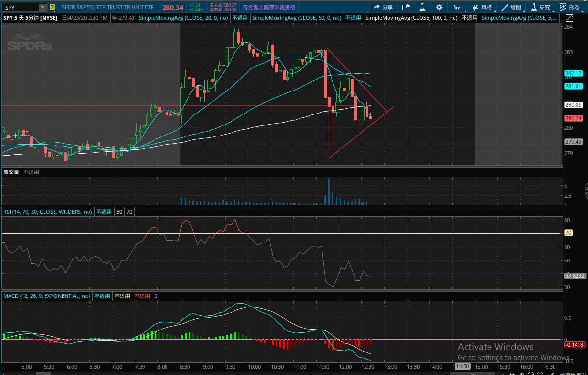The image size is (588, 375).
Task: Click the 279.43 price axis label
Action: [573, 142]
